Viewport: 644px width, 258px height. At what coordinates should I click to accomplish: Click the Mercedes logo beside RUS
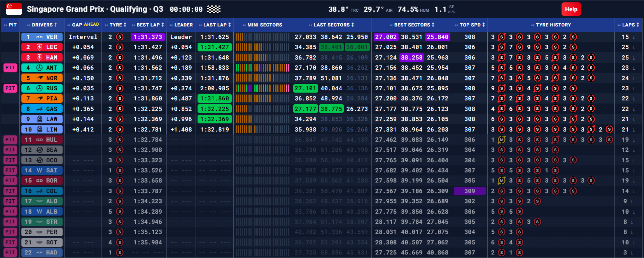point(39,88)
